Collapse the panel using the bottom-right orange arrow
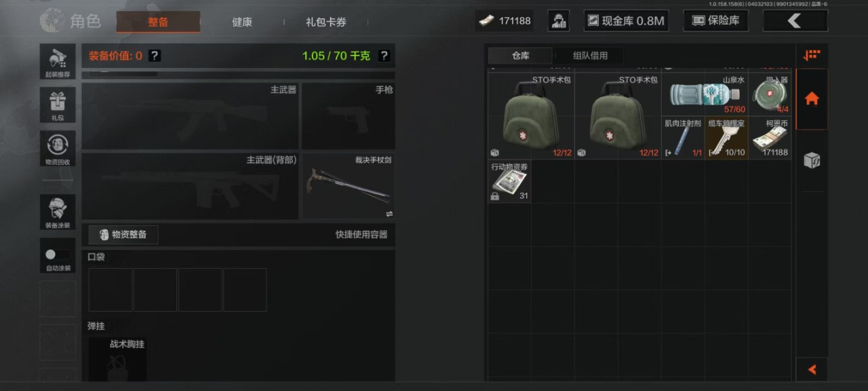 (812, 369)
